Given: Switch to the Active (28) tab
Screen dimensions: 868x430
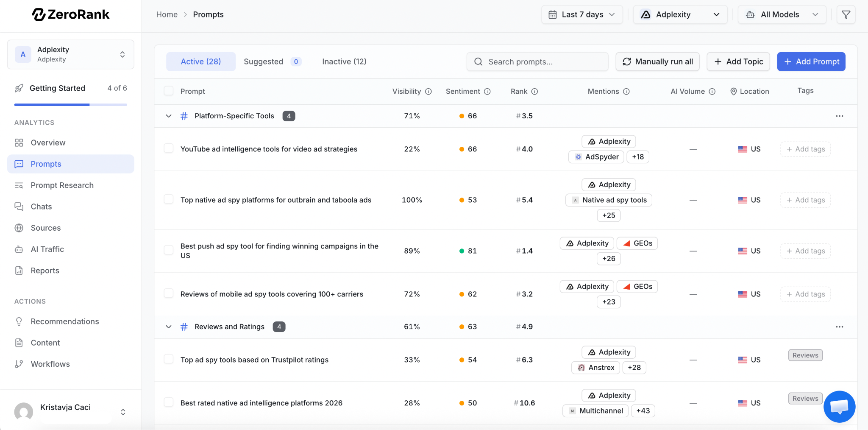Looking at the screenshot, I should pyautogui.click(x=201, y=62).
